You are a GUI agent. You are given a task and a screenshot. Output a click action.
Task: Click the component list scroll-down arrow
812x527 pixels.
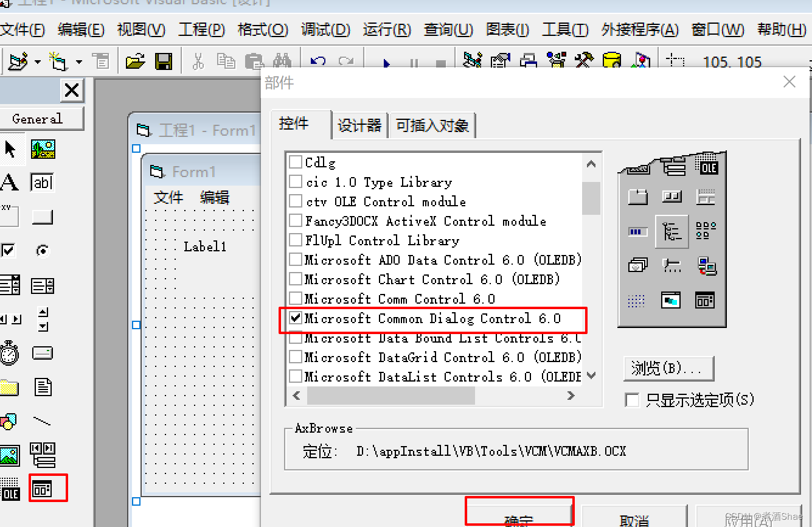(591, 376)
